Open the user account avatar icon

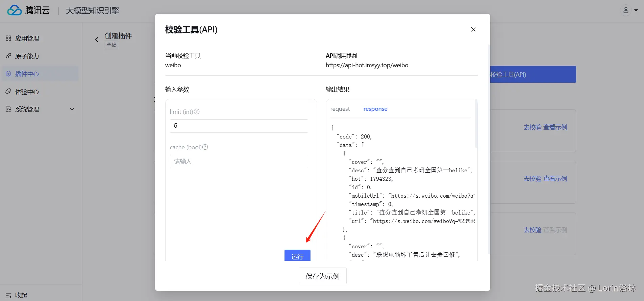click(626, 10)
